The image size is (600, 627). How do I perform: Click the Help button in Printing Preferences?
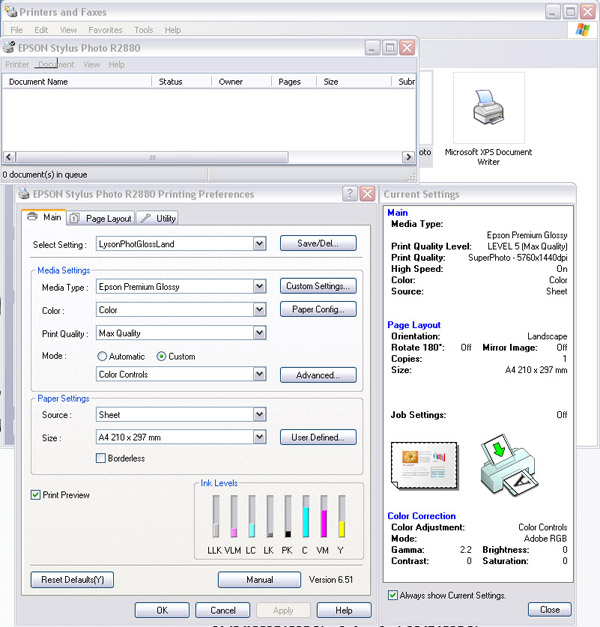point(344,610)
